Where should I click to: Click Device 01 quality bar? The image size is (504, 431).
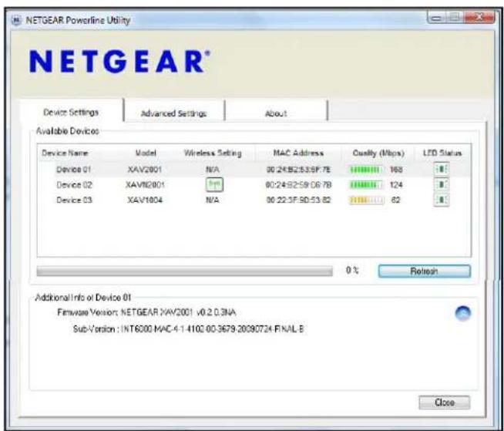click(x=366, y=170)
